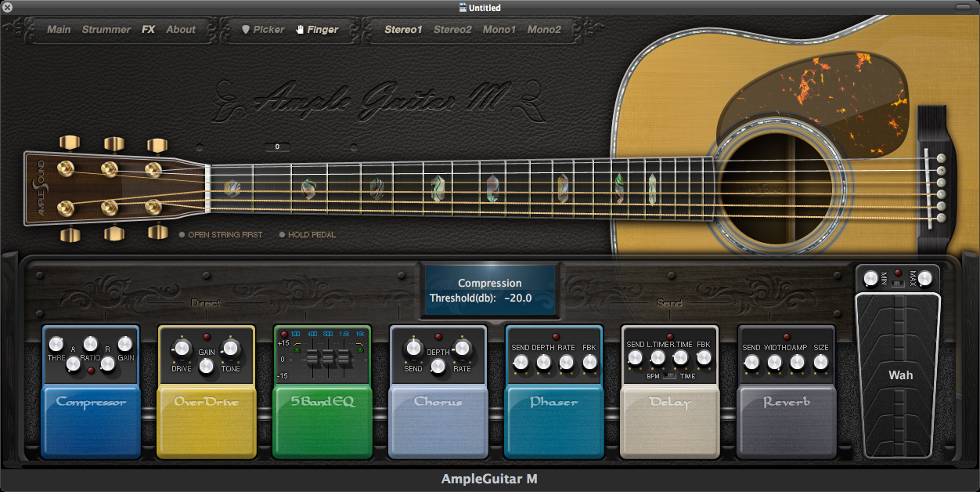Click the Phaser DEPTH knob

(x=543, y=363)
